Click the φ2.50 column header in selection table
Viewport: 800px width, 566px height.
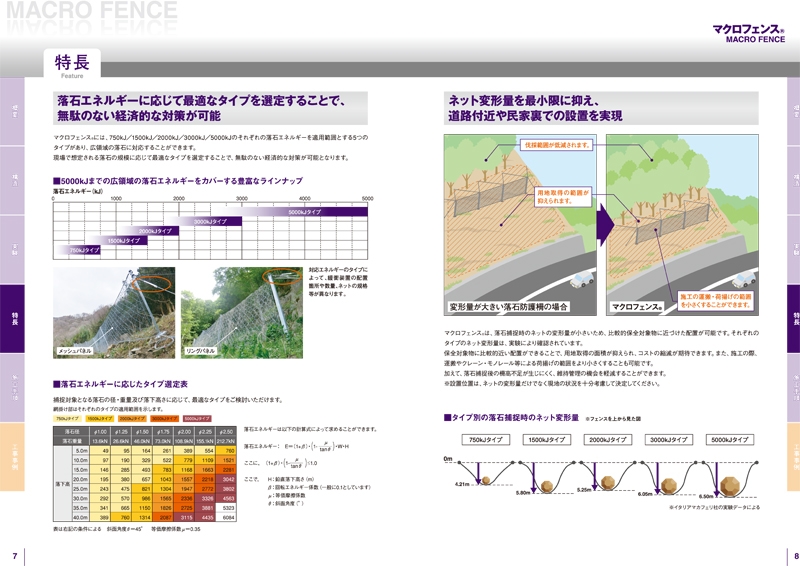pos(227,430)
